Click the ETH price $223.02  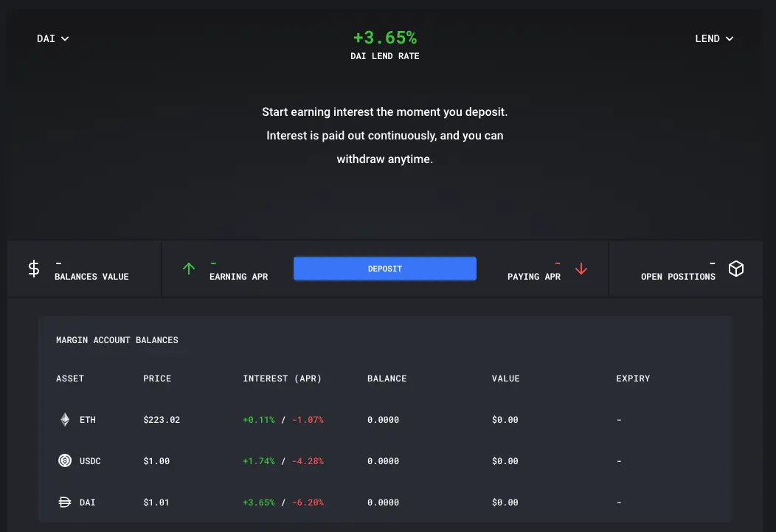tap(162, 420)
